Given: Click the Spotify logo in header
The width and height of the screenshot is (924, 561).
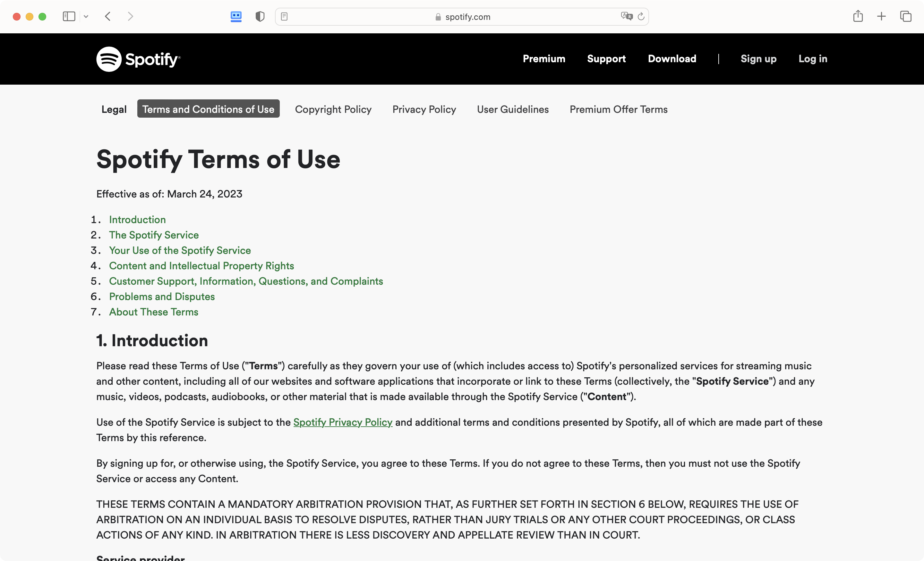Looking at the screenshot, I should 138,59.
